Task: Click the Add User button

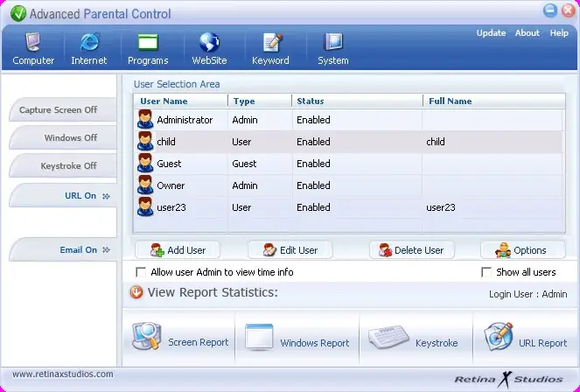Action: [x=178, y=250]
